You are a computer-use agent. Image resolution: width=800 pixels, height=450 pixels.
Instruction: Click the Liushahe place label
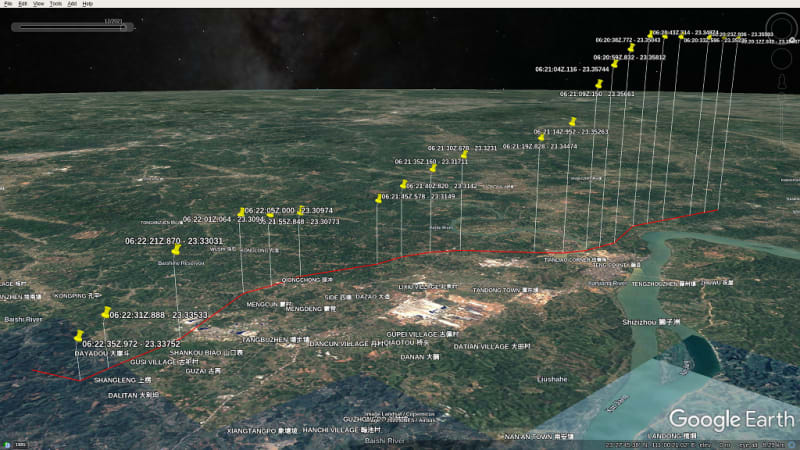(x=552, y=379)
